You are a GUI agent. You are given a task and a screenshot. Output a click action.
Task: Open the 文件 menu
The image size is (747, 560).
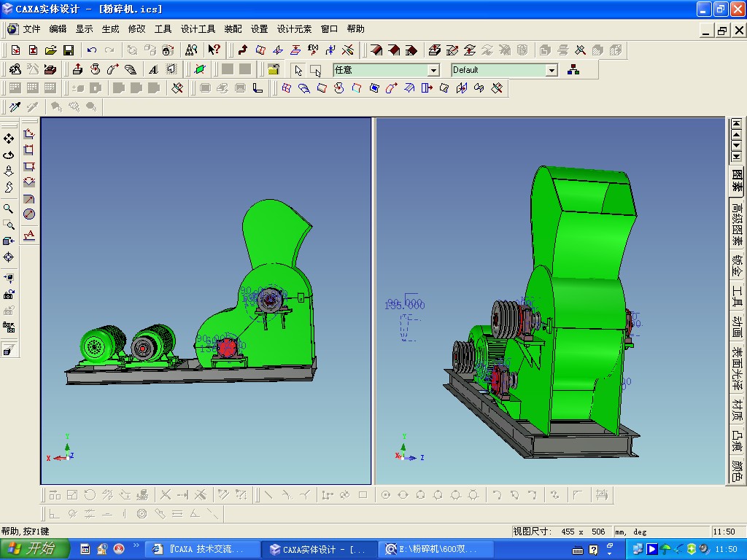point(31,29)
